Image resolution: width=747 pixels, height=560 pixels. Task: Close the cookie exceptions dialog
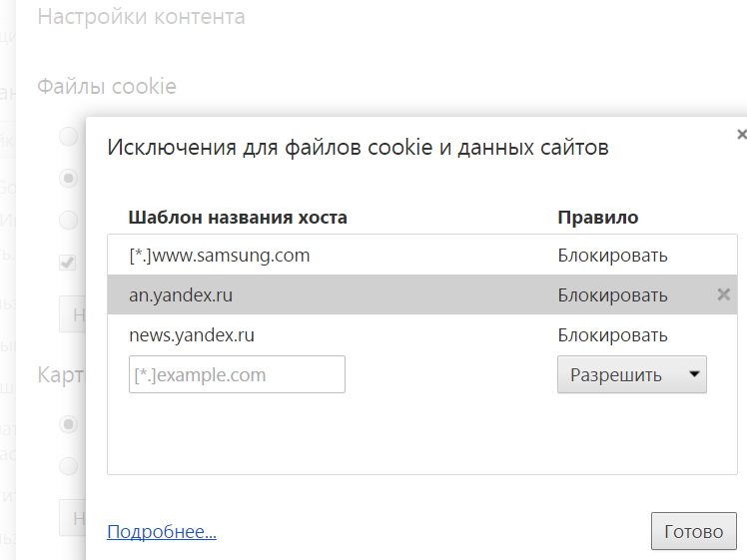click(741, 134)
